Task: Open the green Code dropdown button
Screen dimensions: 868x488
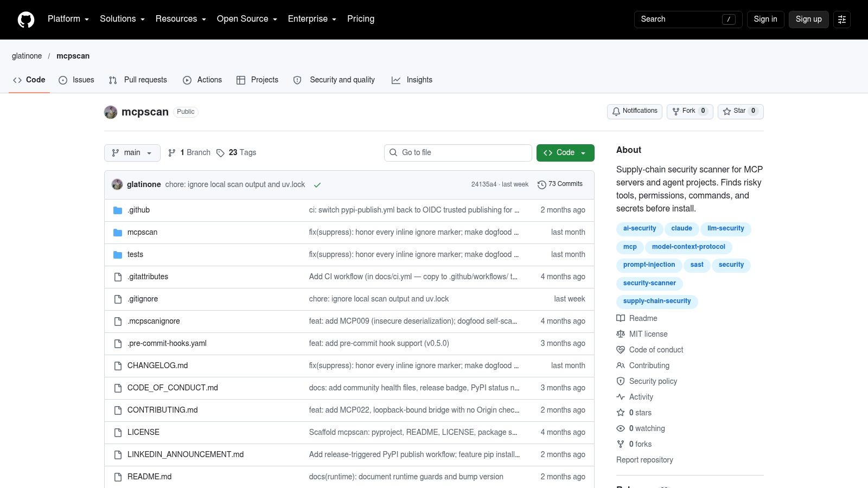Action: [x=565, y=153]
